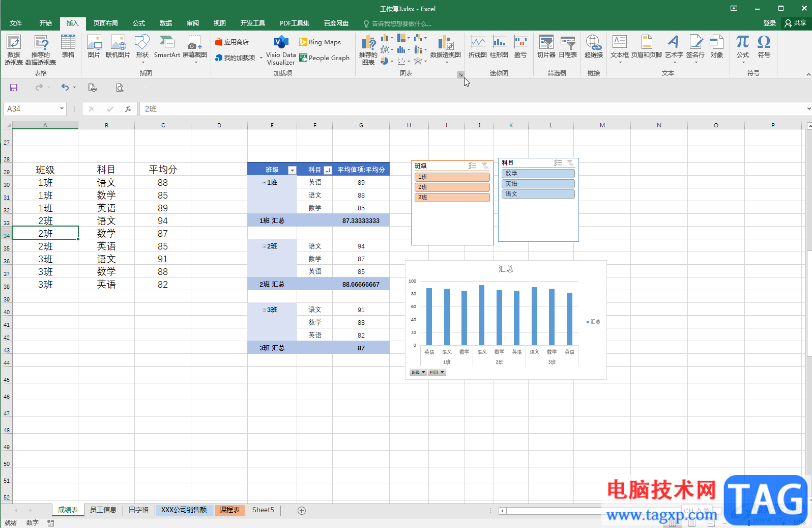Open charts group dialog launcher
812x528 pixels.
pyautogui.click(x=460, y=74)
